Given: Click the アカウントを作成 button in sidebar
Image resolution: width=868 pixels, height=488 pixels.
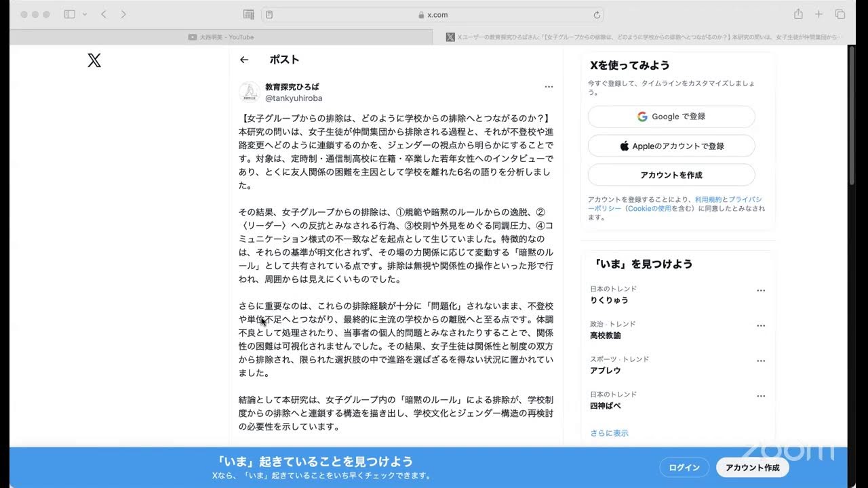Looking at the screenshot, I should (671, 175).
